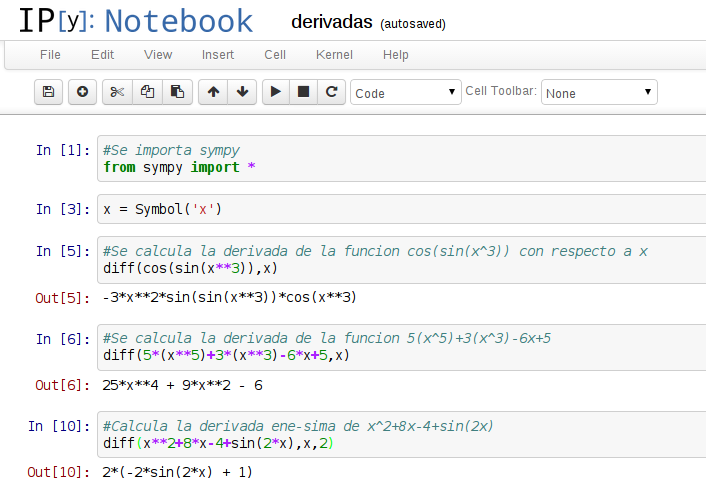Copy the selected cell using toolbar icon

point(147,92)
